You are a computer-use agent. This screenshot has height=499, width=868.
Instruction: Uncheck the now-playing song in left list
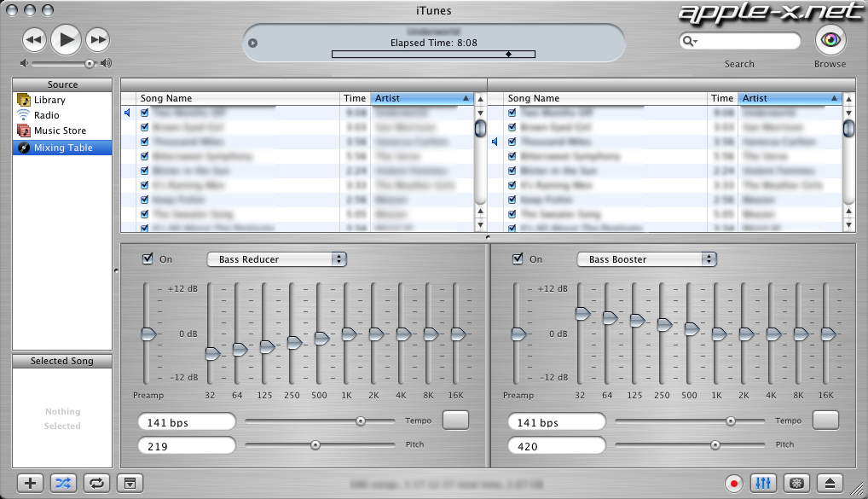point(144,113)
